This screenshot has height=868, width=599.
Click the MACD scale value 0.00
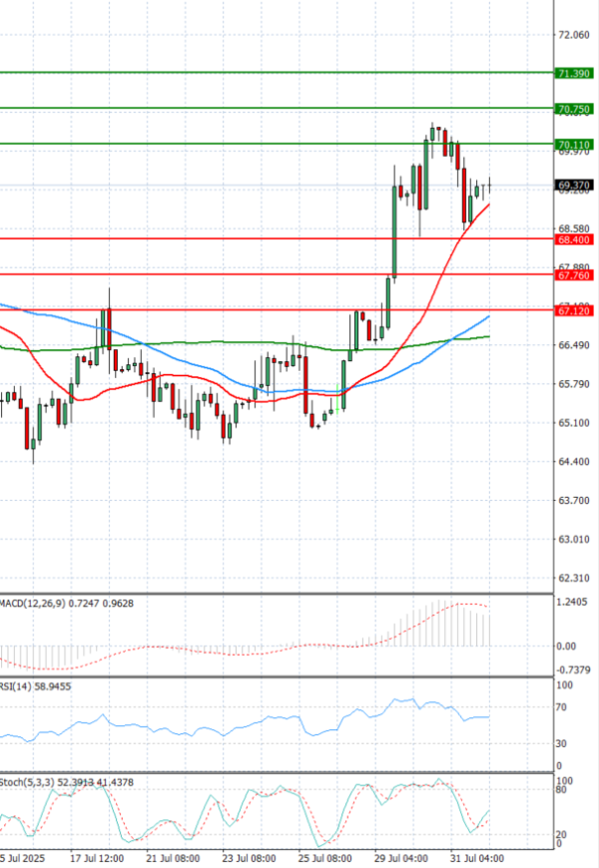tap(566, 647)
